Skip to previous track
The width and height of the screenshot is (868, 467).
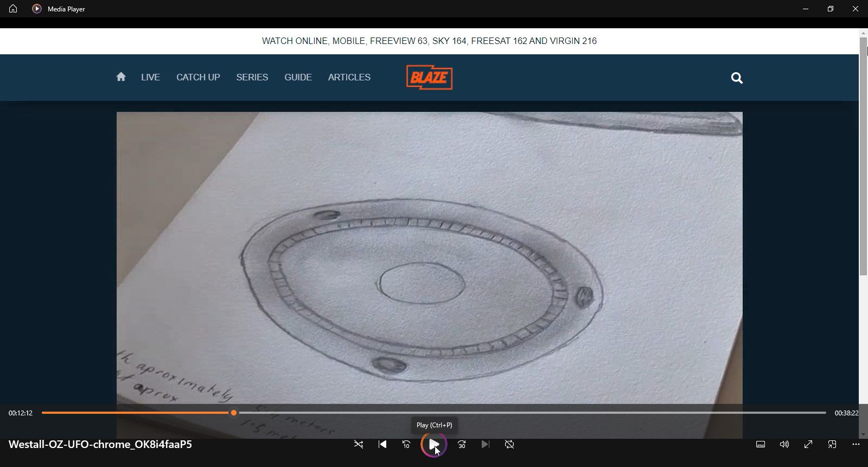[382, 444]
